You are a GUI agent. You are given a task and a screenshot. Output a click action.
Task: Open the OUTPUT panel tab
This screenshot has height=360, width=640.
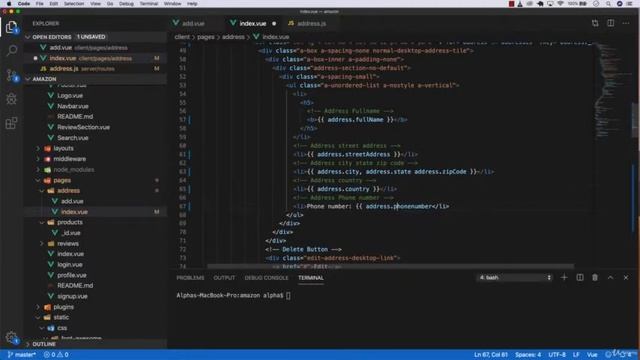click(x=224, y=278)
